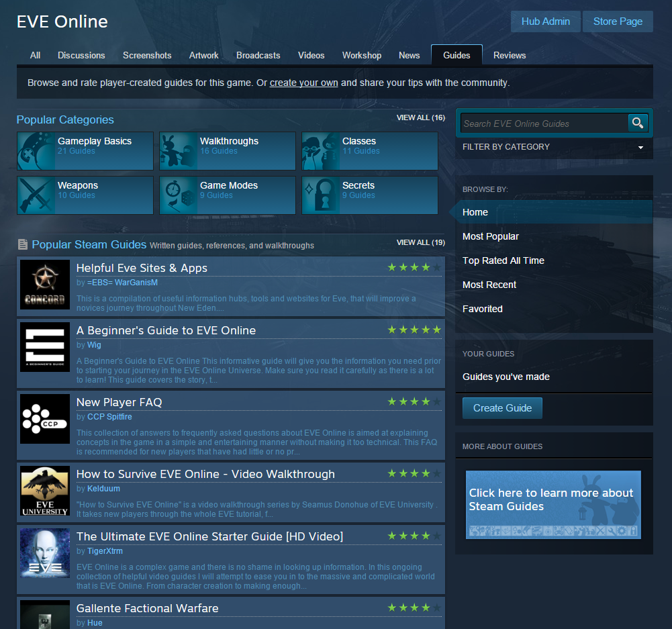Open Gallente Factional Warfare guide title
672x629 pixels.
(x=148, y=608)
